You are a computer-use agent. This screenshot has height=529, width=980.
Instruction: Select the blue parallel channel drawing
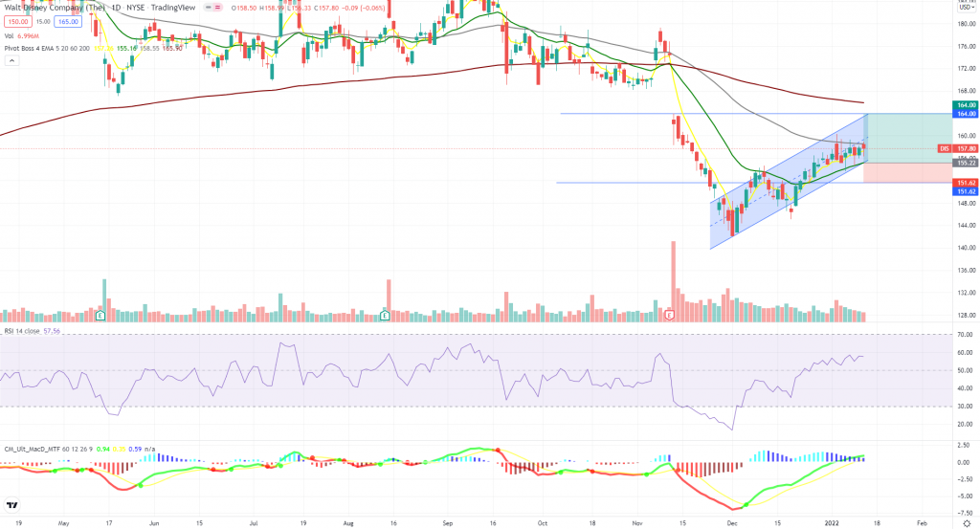(x=789, y=183)
